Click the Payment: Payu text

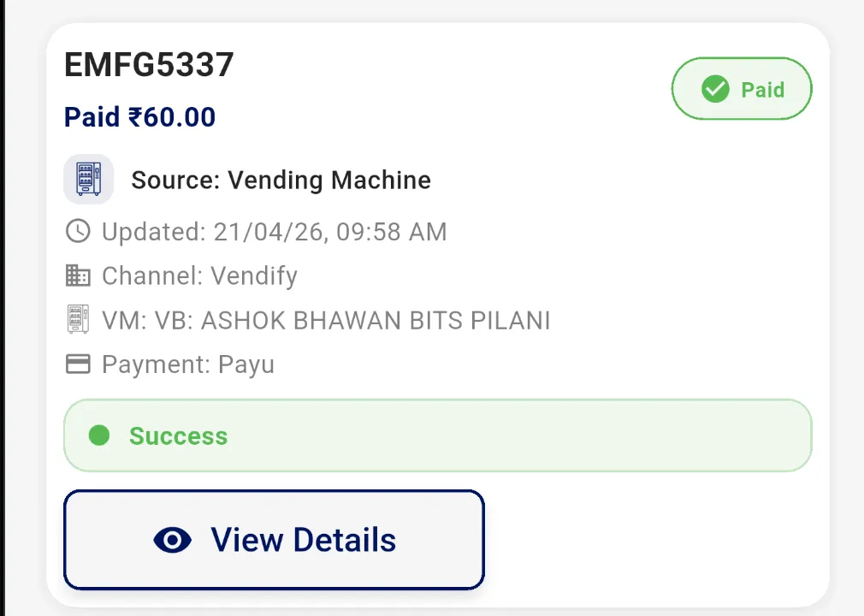(188, 365)
